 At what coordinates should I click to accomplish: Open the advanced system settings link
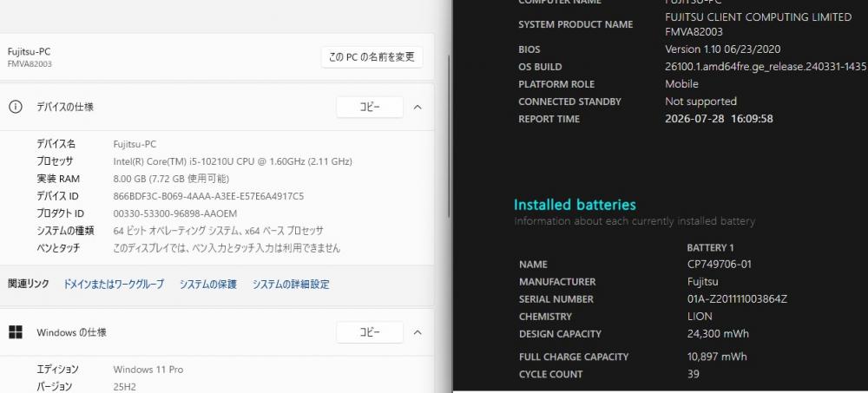291,284
